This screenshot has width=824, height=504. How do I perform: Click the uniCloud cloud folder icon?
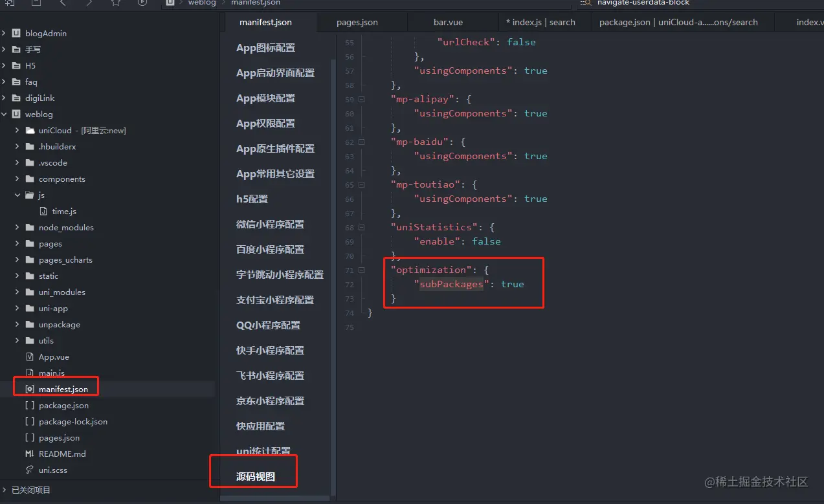30,130
